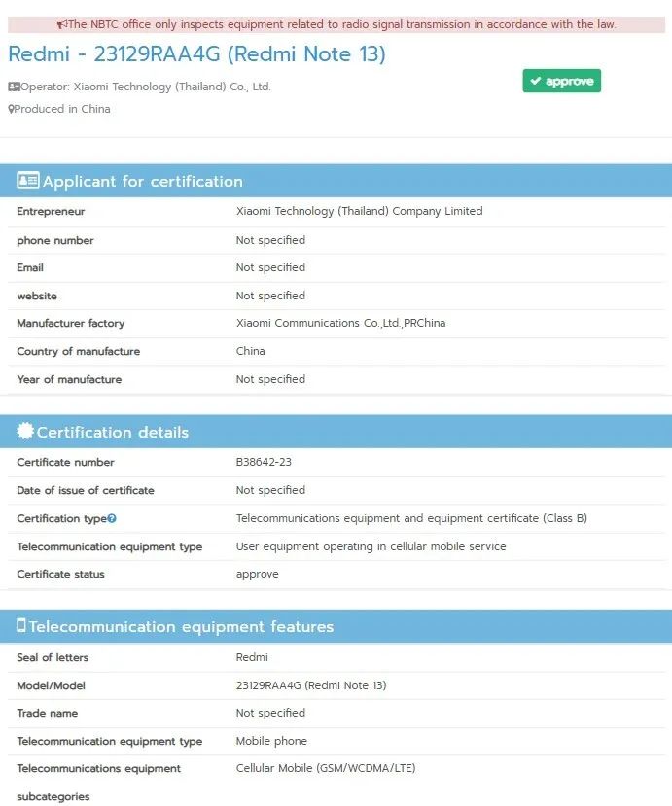This screenshot has height=806, width=672.
Task: Select Cellular Mobile (GSM/WCDMA/LTE) value
Action: [x=326, y=768]
